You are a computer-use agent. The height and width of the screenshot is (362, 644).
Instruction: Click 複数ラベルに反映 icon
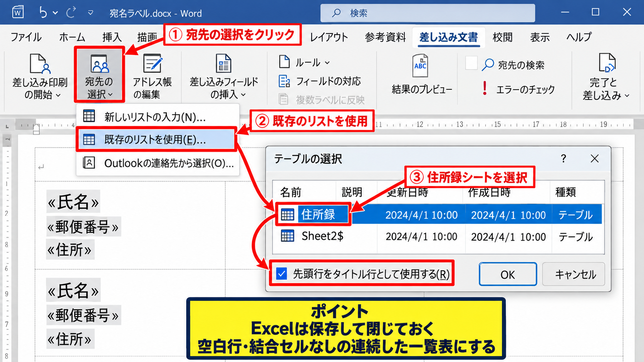[x=283, y=100]
